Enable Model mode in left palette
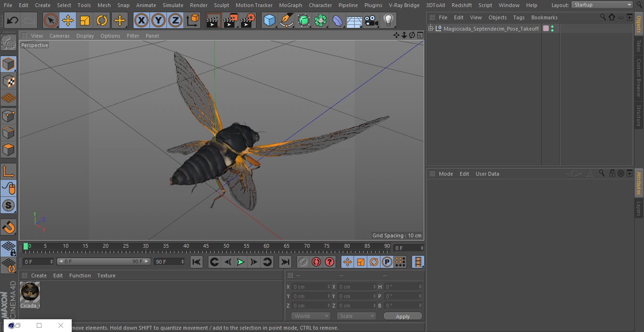 click(8, 64)
